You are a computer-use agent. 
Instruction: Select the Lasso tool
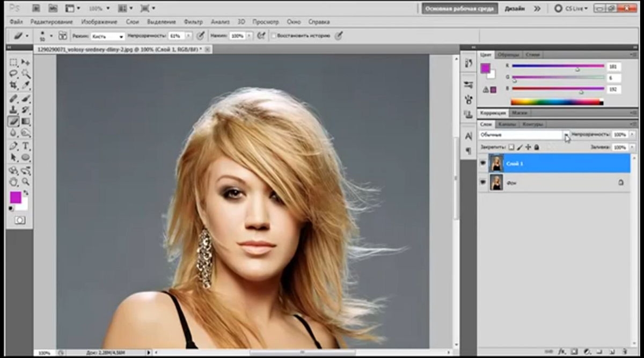tap(14, 74)
